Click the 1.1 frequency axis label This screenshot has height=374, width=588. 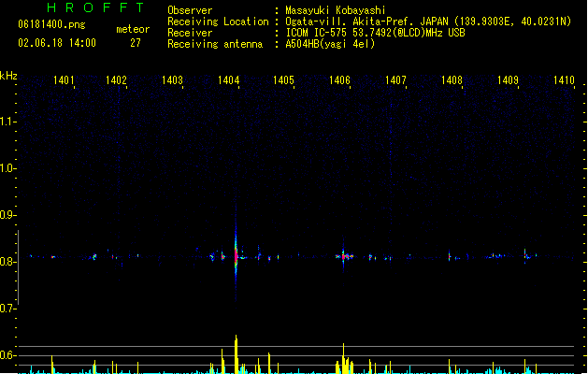click(7, 122)
